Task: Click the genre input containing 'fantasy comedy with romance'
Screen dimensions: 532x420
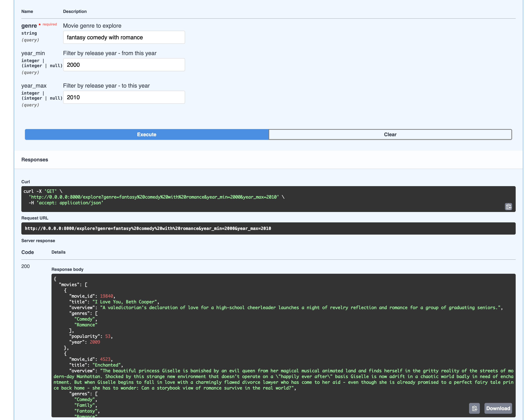Action: click(x=124, y=37)
